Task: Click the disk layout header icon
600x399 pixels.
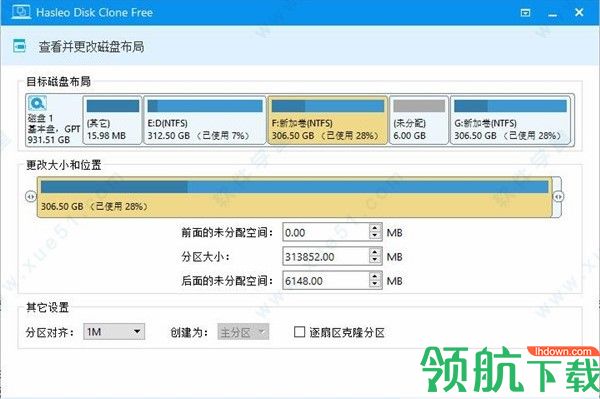Action: click(x=20, y=46)
